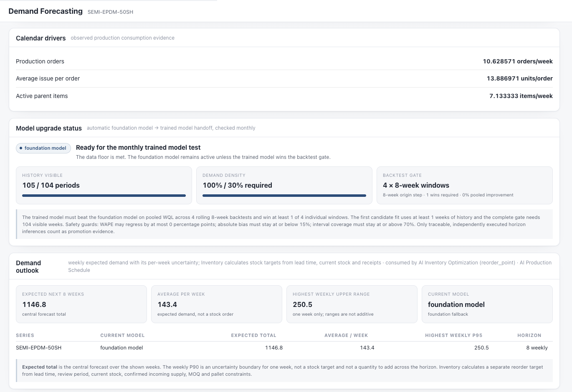
Task: Click the HIGHEST WEEKLY P95 column header
Action: point(454,335)
